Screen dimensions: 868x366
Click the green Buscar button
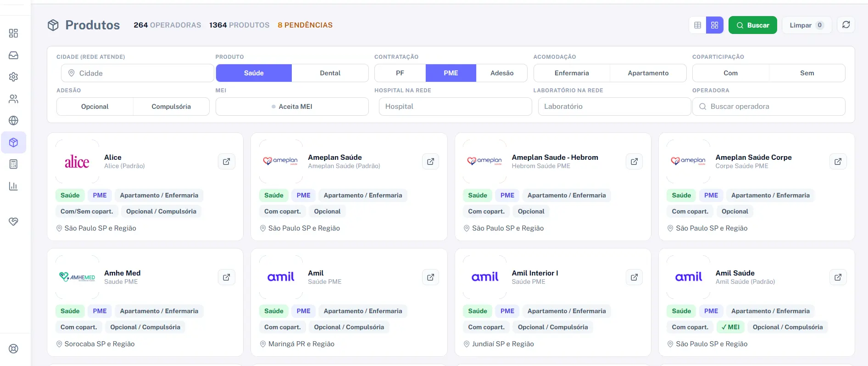click(x=753, y=25)
